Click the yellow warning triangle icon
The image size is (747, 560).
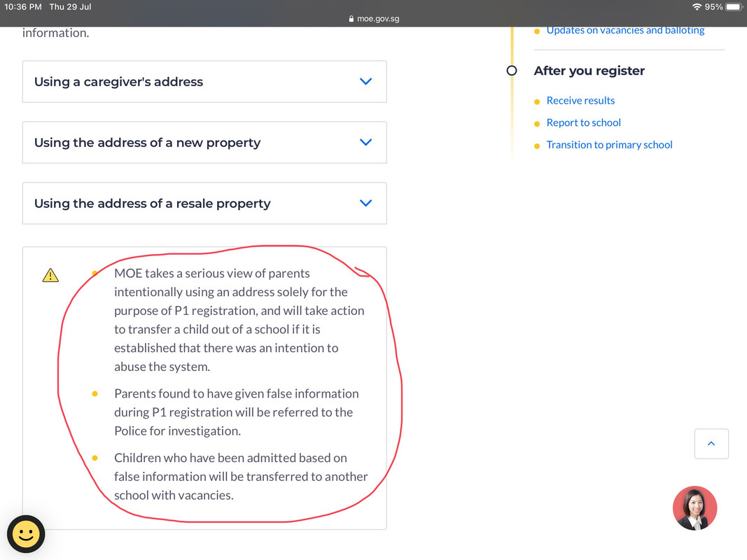tap(50, 275)
